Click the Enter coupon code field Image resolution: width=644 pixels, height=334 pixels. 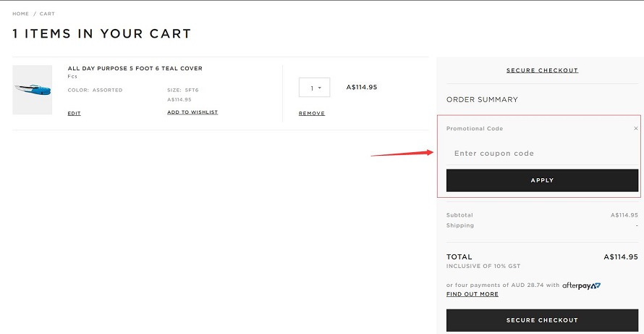(x=542, y=154)
